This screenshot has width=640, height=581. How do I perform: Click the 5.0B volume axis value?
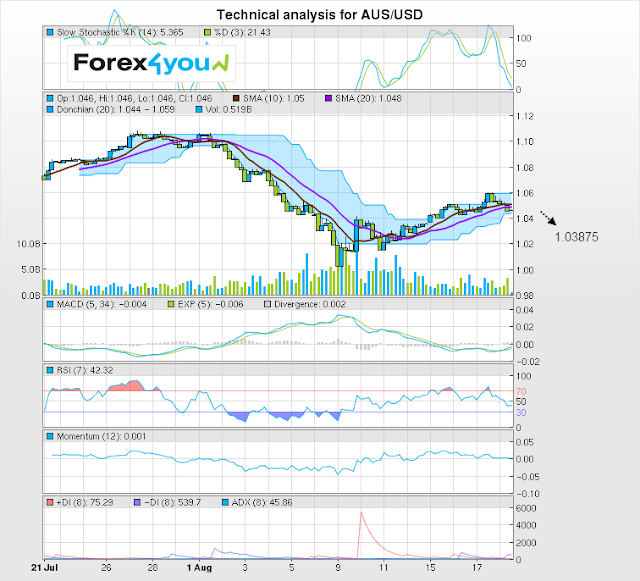click(31, 269)
